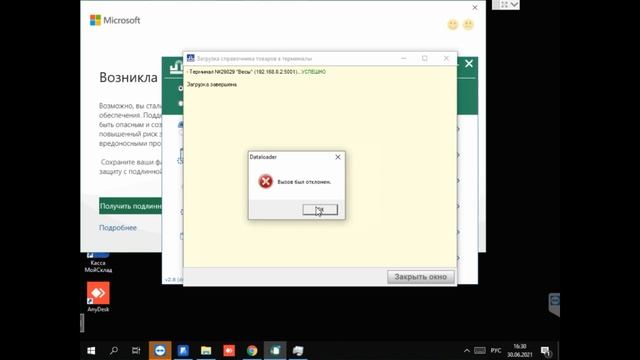640x360 pixels.
Task: Click the red error icon in Dataloader
Action: (265, 181)
